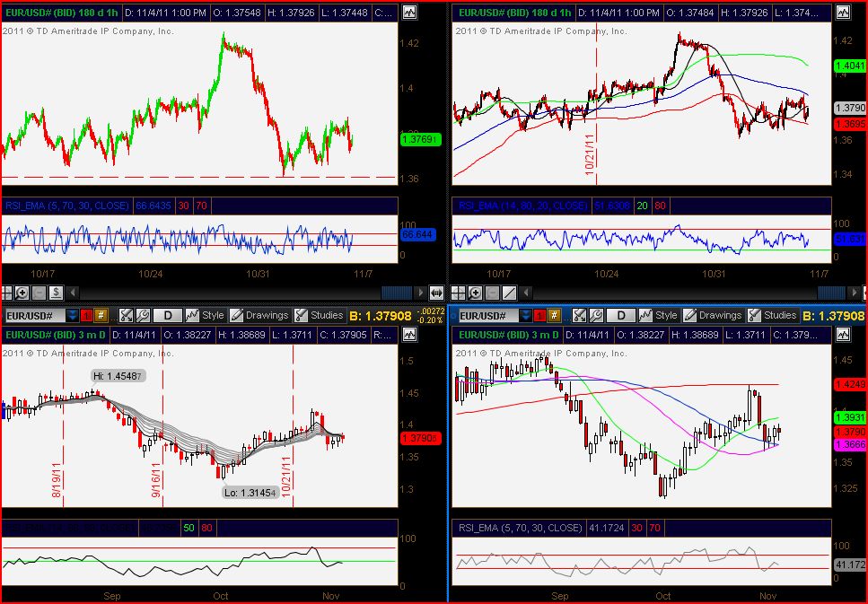Viewport: 868px width, 604px height.
Task: Open chart mode icon in top-right chart header
Action: (843, 13)
